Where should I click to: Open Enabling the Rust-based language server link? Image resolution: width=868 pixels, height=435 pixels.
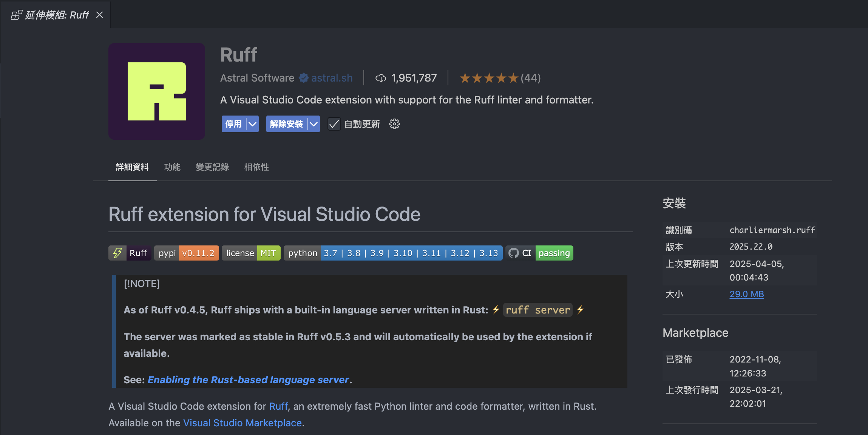248,379
